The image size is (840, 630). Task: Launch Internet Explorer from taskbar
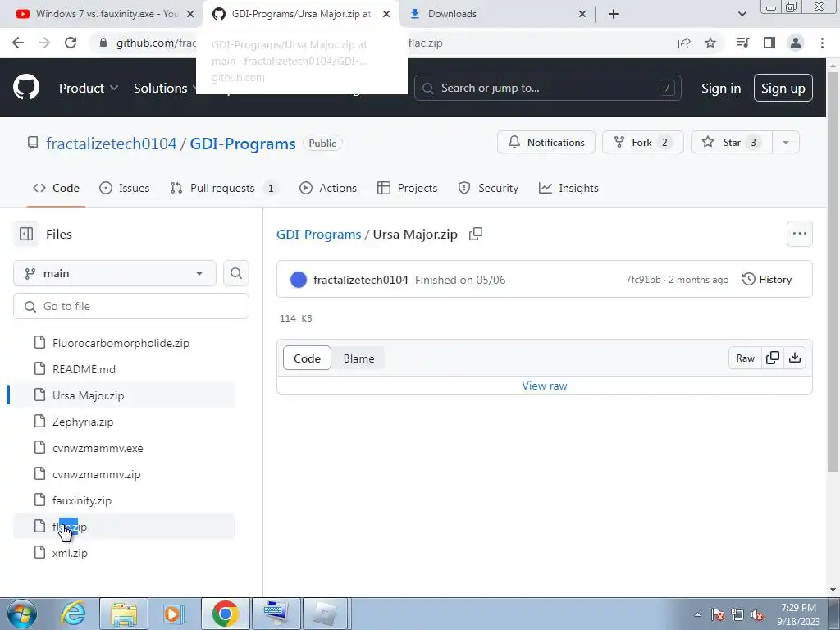(73, 614)
